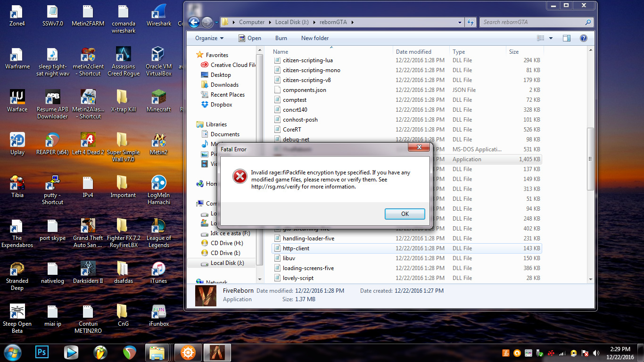The width and height of the screenshot is (644, 362).
Task: Select the Left 4 Dead 2 icon
Action: click(x=88, y=144)
